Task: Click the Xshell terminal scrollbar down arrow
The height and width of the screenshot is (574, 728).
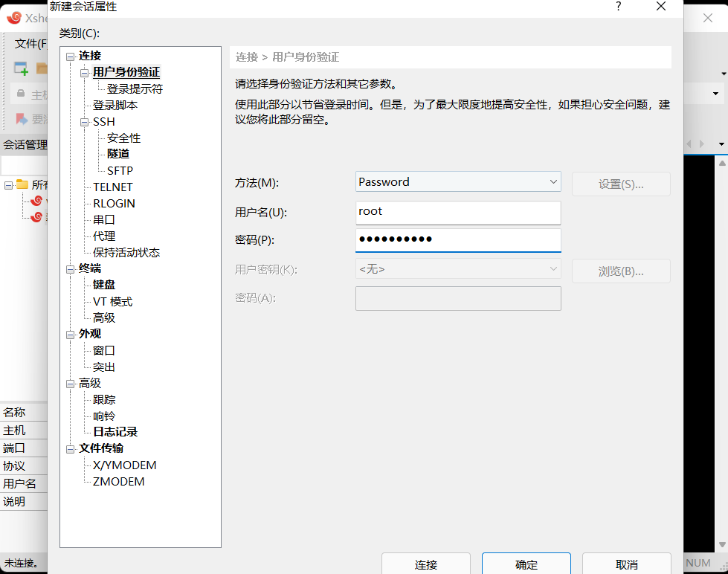Action: (x=722, y=544)
